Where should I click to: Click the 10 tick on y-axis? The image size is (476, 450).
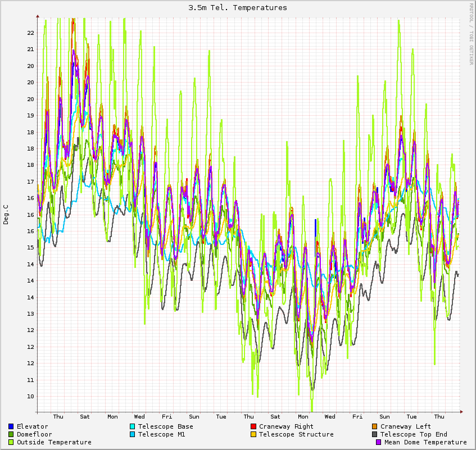point(31,396)
